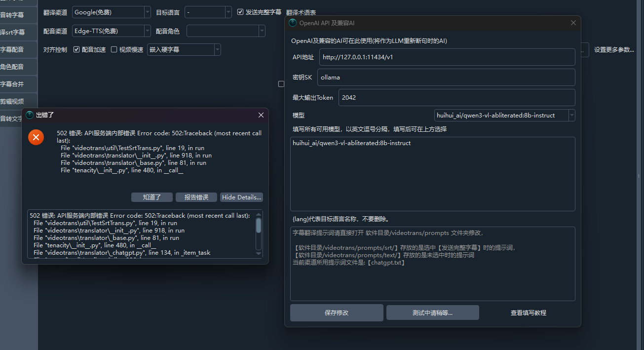The height and width of the screenshot is (350, 644).
Task: Click the red error icon in dialog
Action: [x=36, y=137]
